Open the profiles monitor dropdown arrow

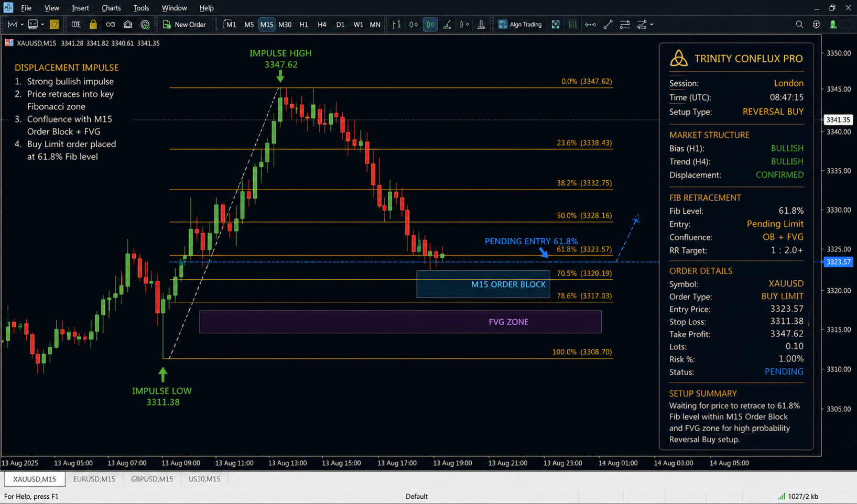click(x=42, y=25)
